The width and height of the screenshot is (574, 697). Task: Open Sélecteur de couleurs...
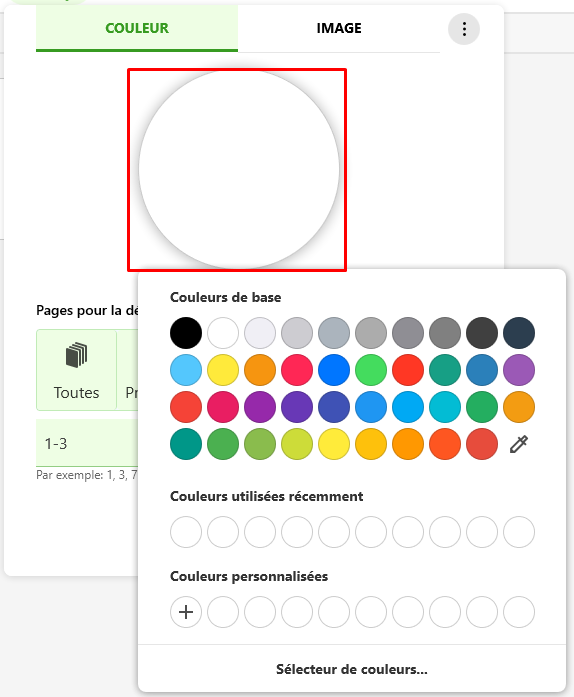tap(352, 669)
